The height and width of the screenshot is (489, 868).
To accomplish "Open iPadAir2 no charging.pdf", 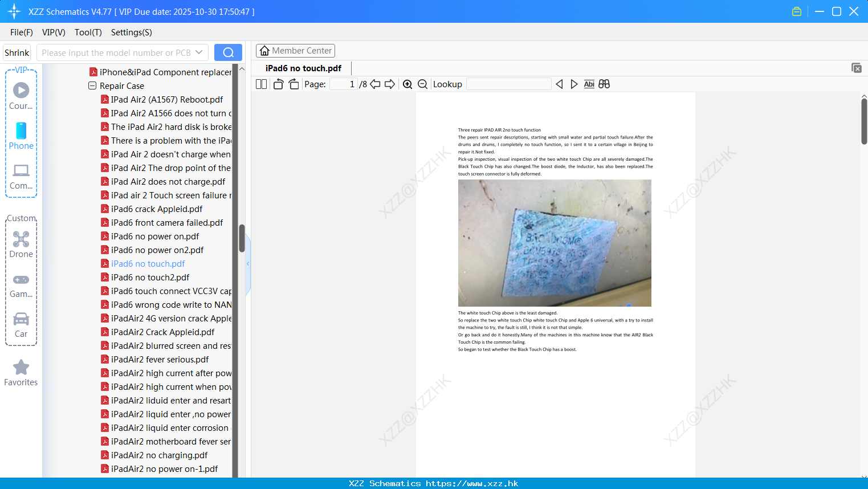I will (160, 455).
